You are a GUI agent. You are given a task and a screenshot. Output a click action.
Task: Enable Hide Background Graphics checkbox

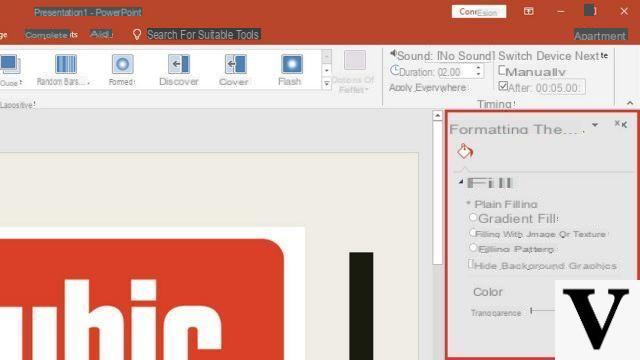(471, 264)
